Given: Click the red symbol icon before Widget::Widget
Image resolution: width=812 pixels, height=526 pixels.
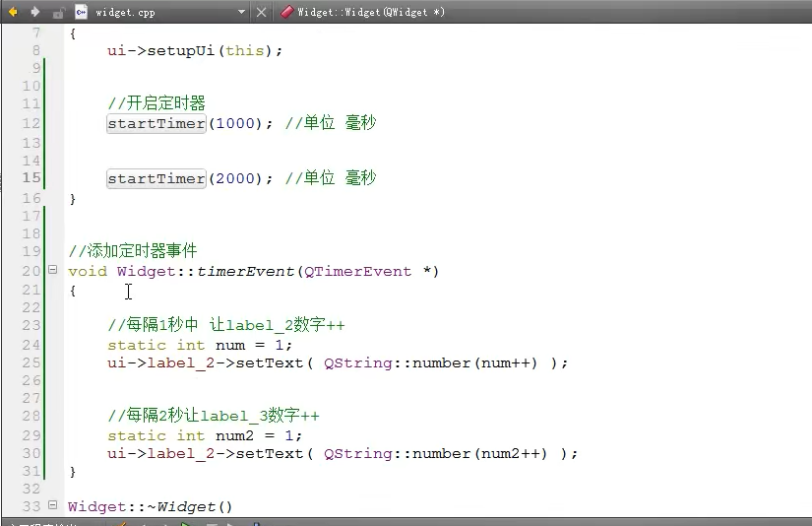Looking at the screenshot, I should point(286,12).
